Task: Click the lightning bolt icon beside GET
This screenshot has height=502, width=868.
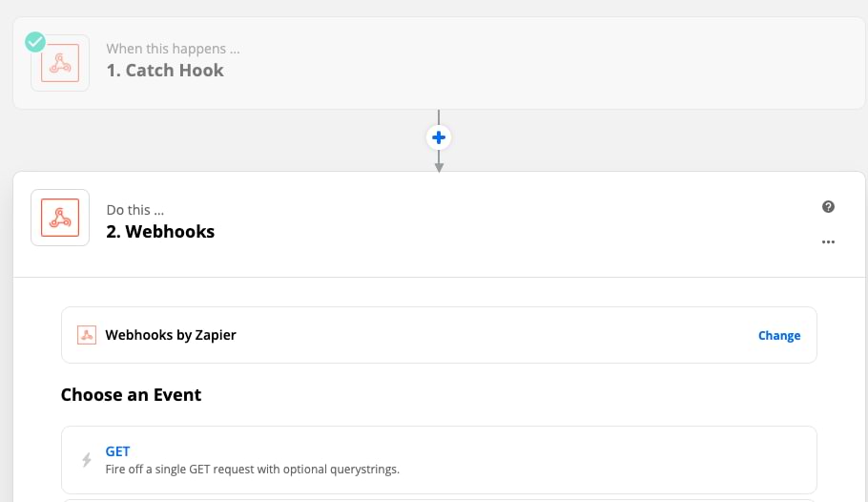Action: click(87, 460)
